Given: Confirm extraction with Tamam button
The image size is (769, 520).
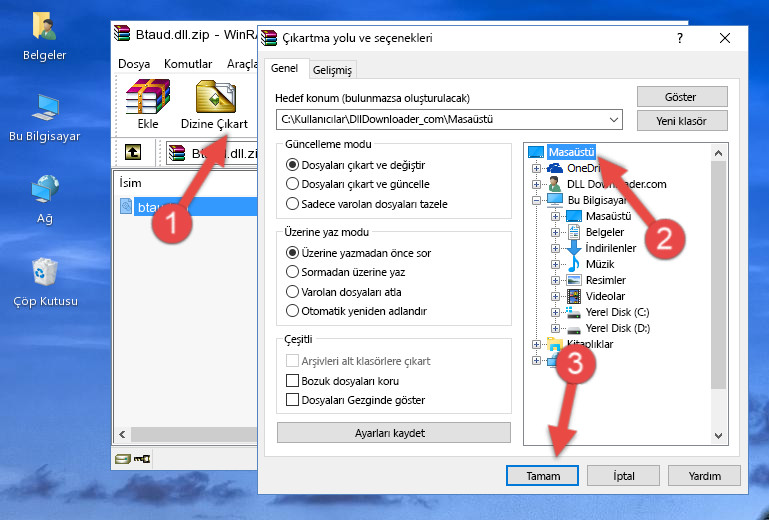Looking at the screenshot, I should pos(542,476).
